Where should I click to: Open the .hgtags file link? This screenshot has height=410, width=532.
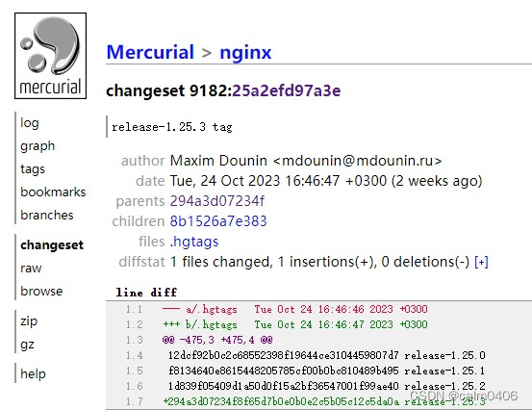pyautogui.click(x=194, y=242)
